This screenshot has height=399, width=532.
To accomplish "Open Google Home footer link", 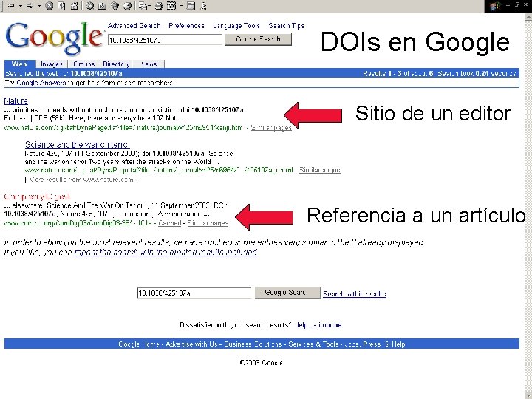I will 139,344.
